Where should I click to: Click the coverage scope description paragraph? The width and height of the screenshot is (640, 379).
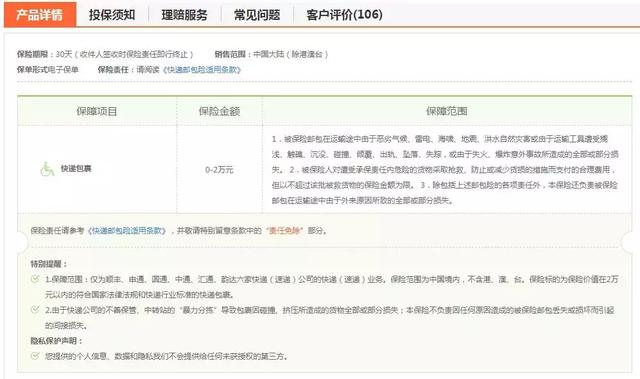[445, 170]
